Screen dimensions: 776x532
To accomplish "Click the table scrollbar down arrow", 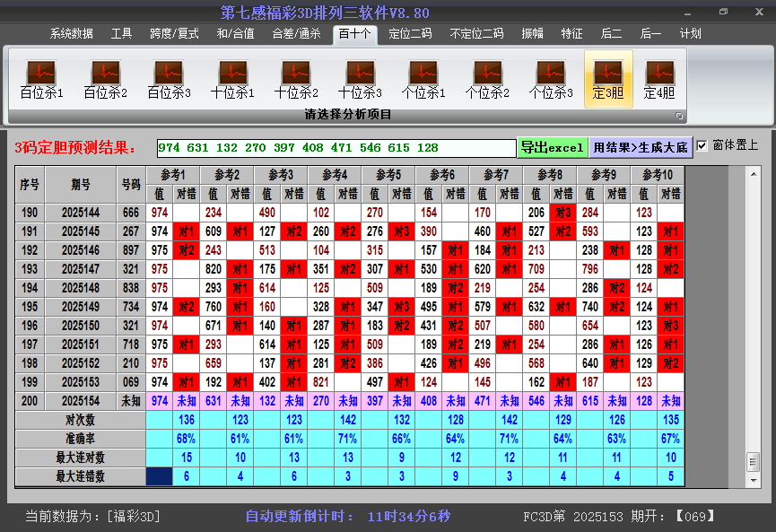I will coord(754,480).
